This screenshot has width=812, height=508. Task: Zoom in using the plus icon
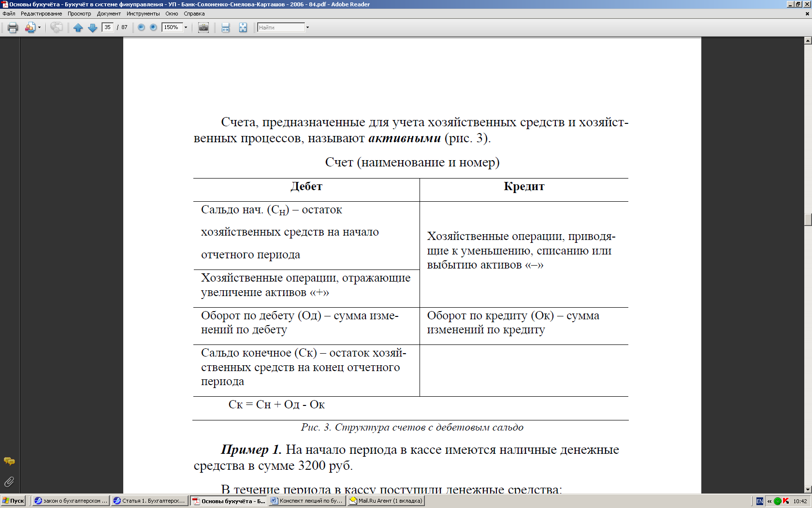point(153,27)
